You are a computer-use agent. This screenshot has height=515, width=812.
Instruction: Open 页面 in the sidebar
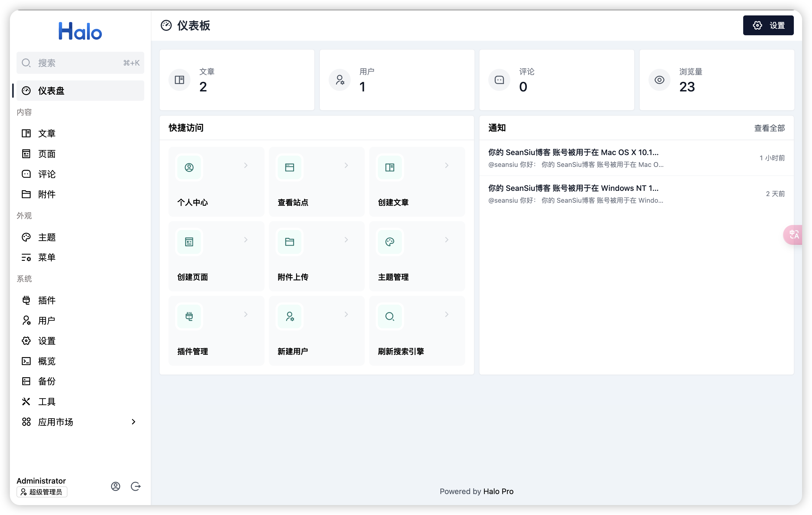pos(80,154)
